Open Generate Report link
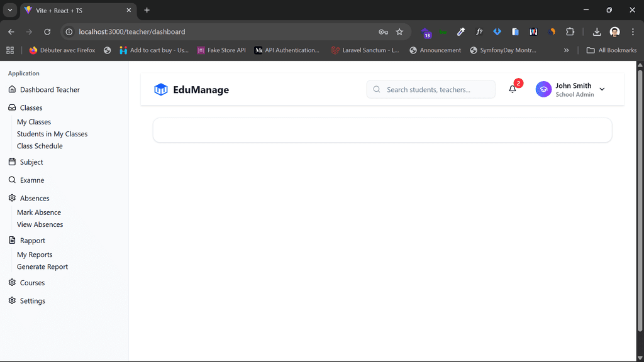This screenshot has height=362, width=644. click(42, 266)
